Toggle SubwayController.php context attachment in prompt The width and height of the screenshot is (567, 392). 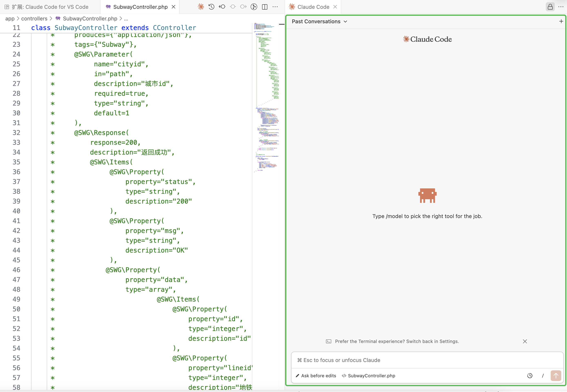point(368,375)
